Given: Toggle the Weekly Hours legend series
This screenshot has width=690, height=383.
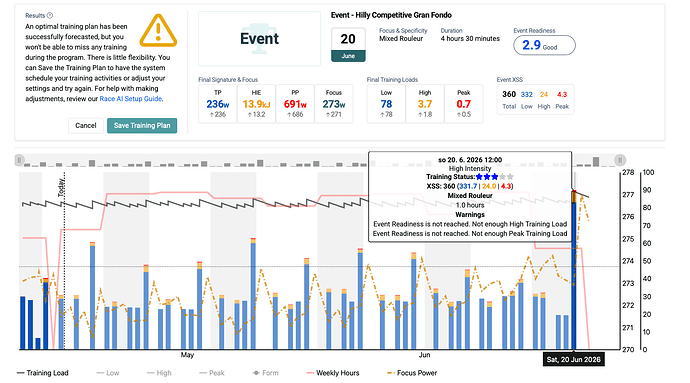Looking at the screenshot, I should (333, 373).
